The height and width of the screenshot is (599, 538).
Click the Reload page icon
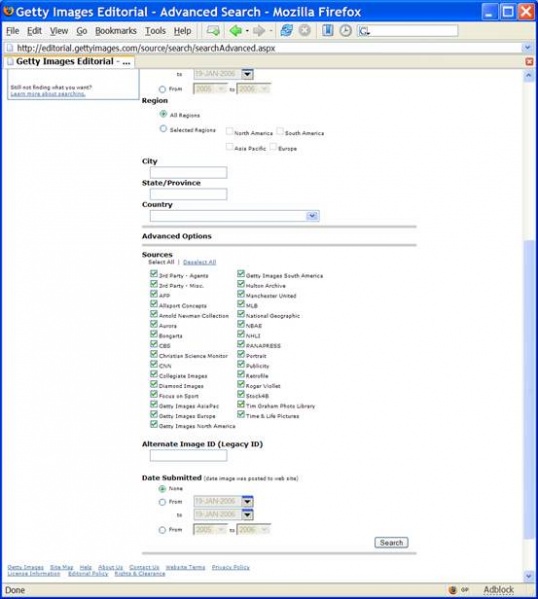click(x=287, y=31)
